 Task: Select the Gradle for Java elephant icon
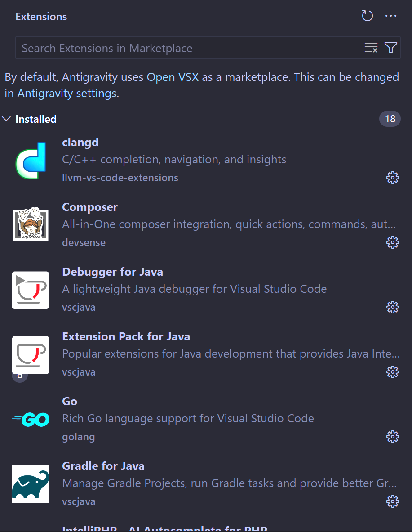[31, 484]
